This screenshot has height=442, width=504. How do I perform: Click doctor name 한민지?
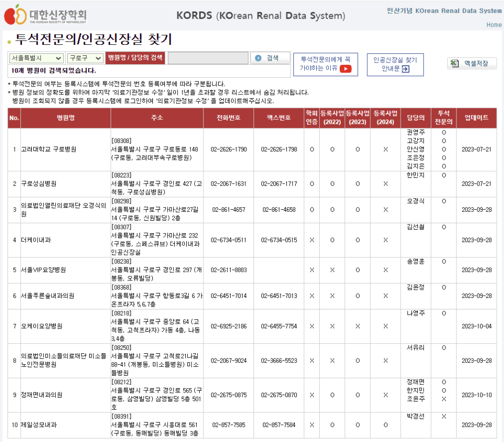coord(416,175)
